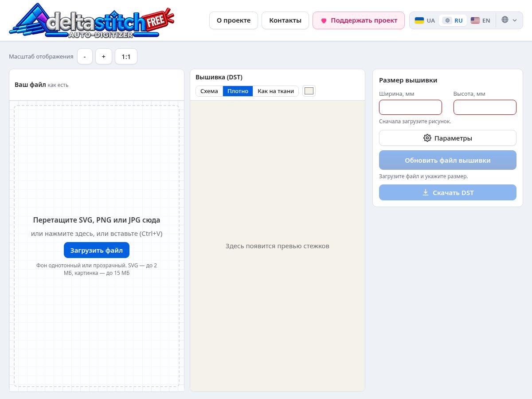Click the 'Масштаб отображения' label

tap(41, 57)
